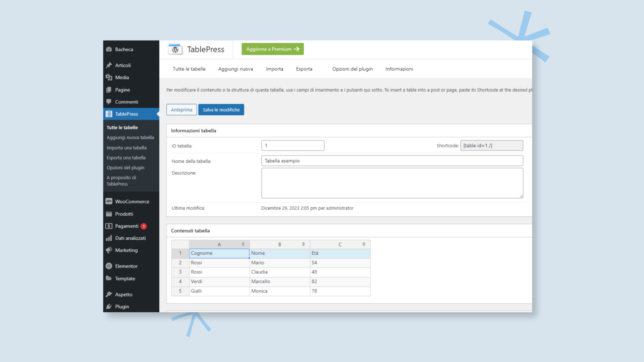
Task: Sort column A with the arrows icon
Action: (x=243, y=244)
